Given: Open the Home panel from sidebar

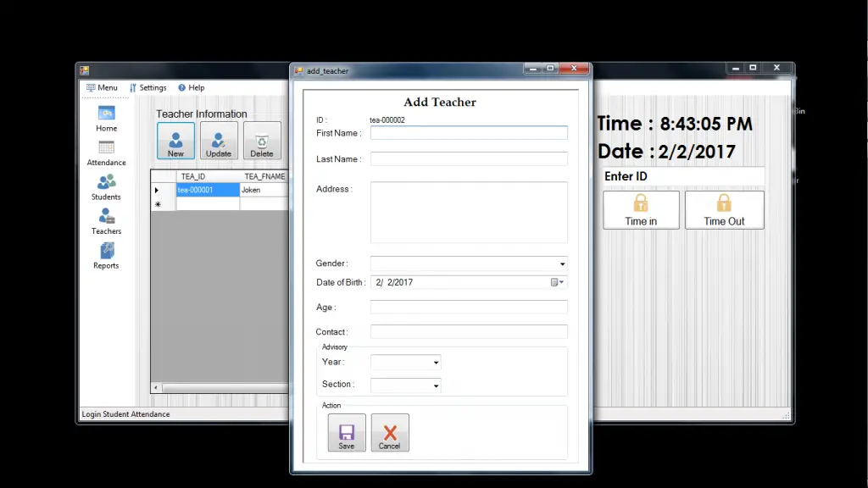Looking at the screenshot, I should (x=105, y=119).
